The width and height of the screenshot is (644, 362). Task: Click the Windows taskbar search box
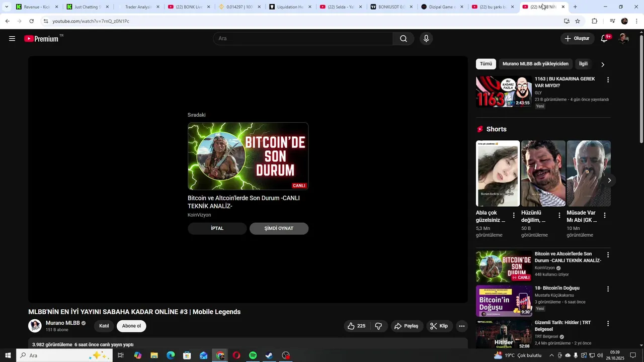64,355
